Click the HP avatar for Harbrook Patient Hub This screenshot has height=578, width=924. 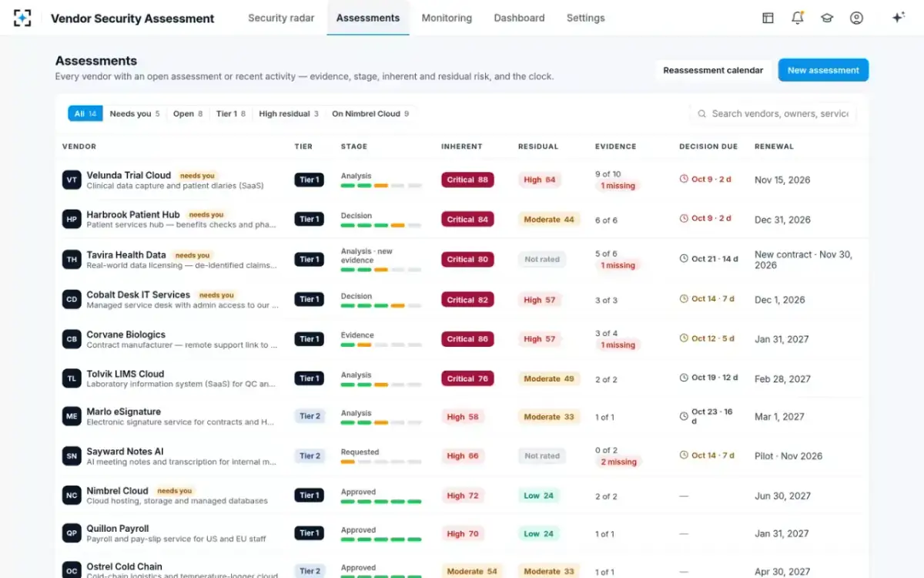[x=72, y=219]
